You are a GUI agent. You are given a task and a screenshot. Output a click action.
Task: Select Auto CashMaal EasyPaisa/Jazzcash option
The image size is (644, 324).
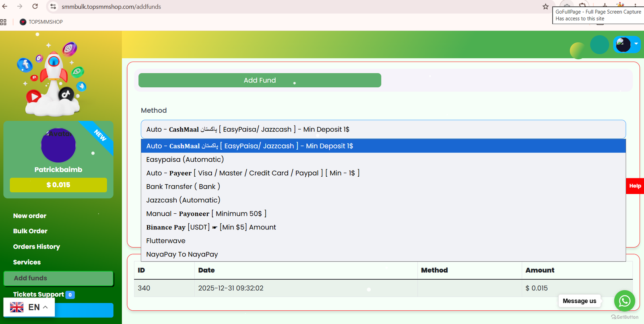click(x=383, y=146)
